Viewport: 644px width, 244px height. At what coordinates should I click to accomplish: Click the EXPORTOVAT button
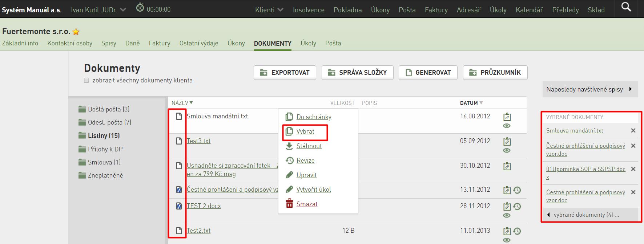point(285,73)
